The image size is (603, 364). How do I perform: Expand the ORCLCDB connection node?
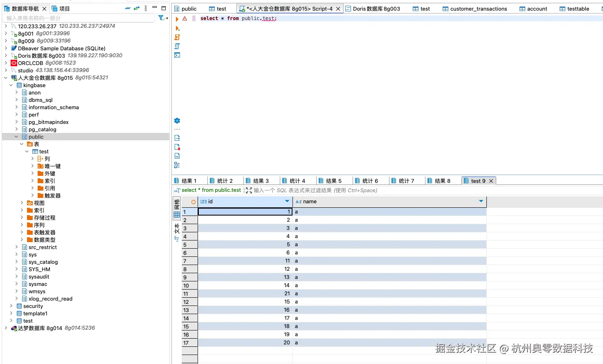pyautogui.click(x=6, y=63)
